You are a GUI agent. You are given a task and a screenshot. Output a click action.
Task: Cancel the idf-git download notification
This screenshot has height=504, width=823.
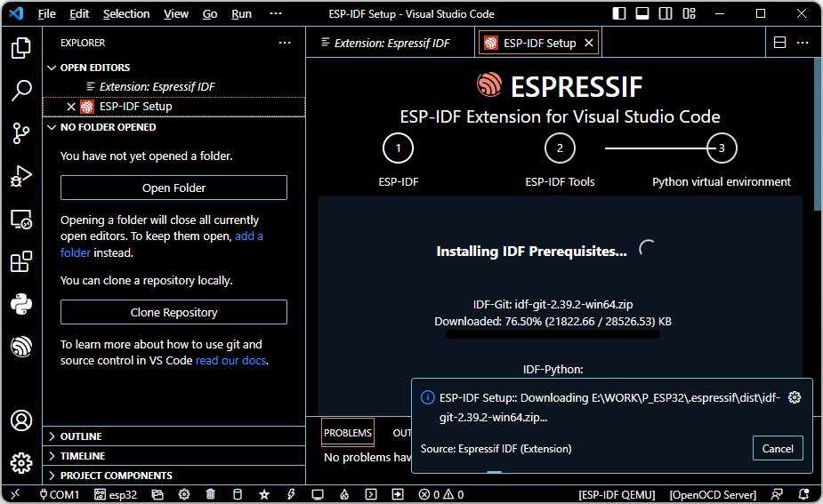(x=778, y=448)
